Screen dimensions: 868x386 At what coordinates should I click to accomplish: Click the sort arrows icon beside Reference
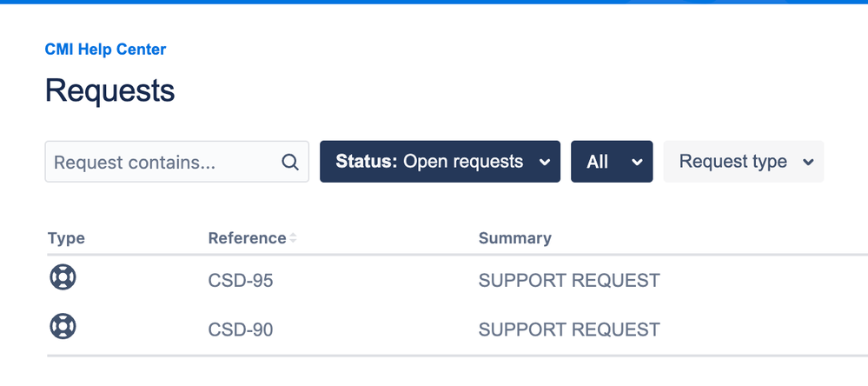[x=293, y=238]
